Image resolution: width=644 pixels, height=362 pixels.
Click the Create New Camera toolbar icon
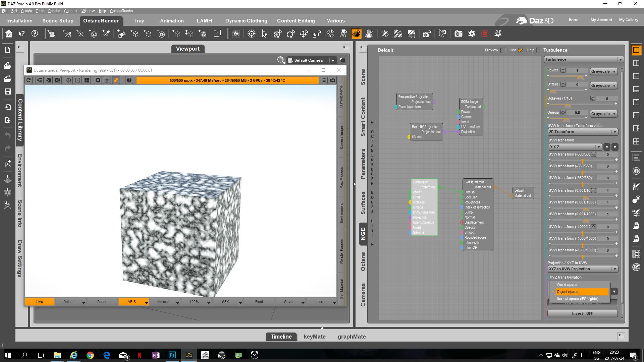click(51, 34)
